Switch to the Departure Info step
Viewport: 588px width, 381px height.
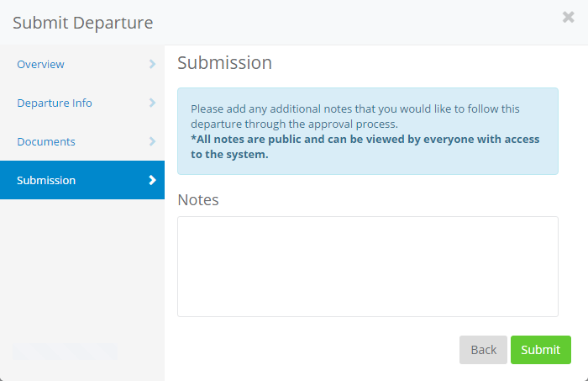coord(55,103)
